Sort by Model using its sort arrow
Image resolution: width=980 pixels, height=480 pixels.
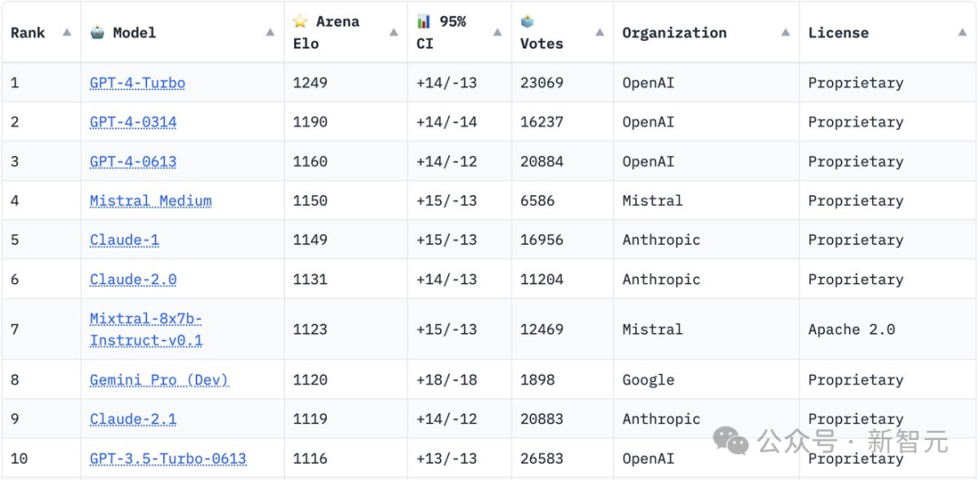(x=269, y=33)
